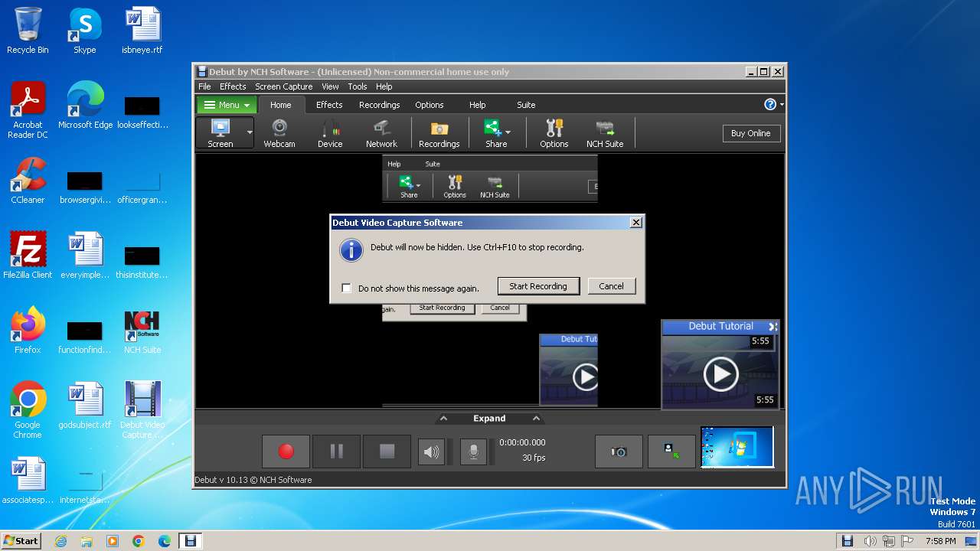Open the View menu
This screenshot has height=551, width=980.
(x=330, y=86)
